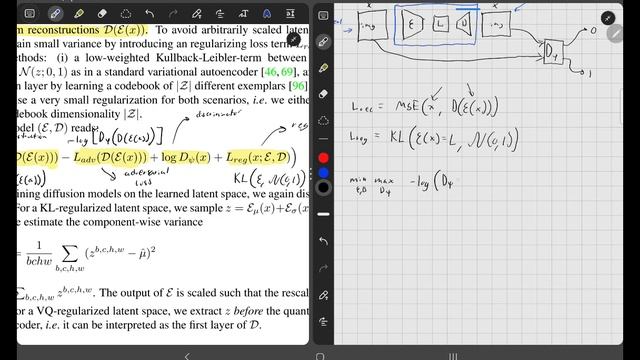
Task: Tap the Android Recents navigation button
Action: 453,356
